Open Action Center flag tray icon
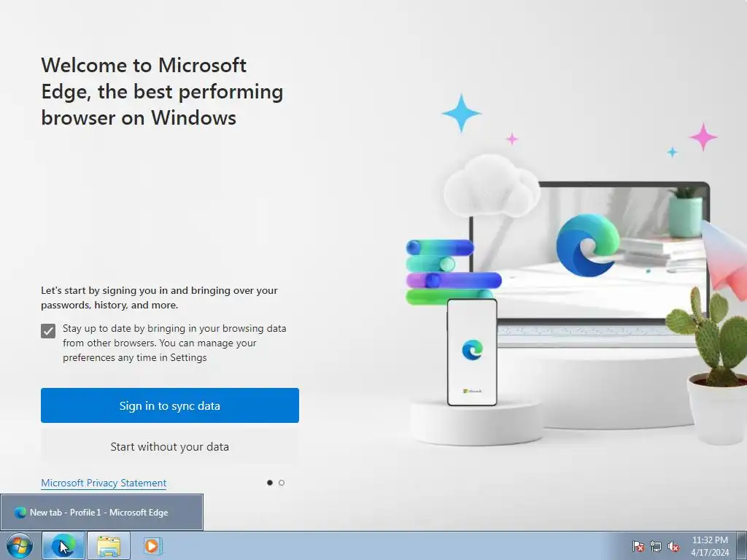 click(x=638, y=547)
